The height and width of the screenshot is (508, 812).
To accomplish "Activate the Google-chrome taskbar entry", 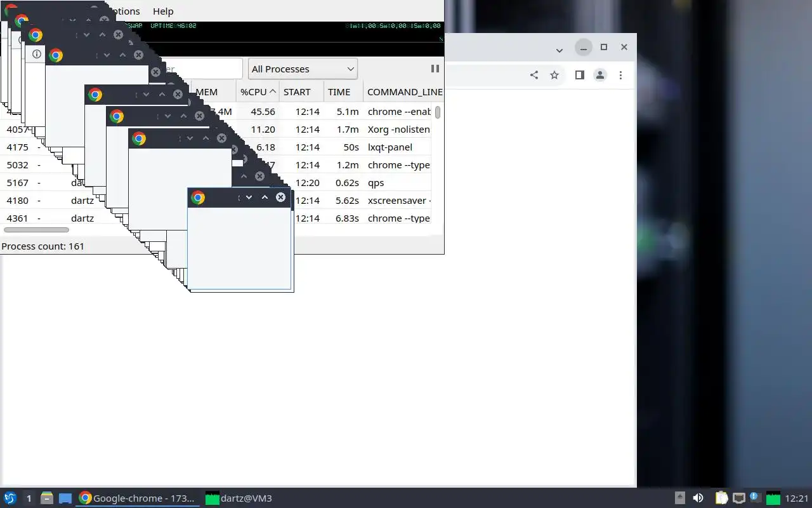I will [x=138, y=498].
